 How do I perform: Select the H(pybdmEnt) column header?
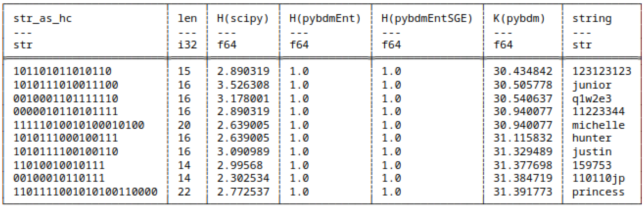click(x=325, y=18)
